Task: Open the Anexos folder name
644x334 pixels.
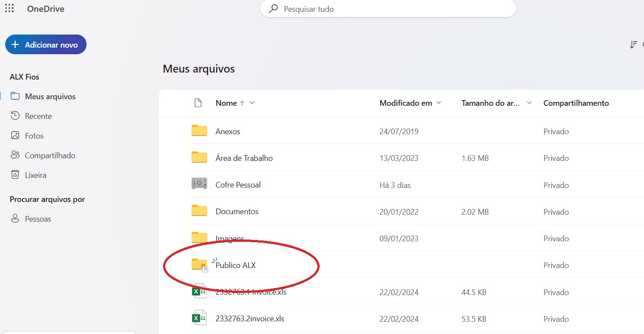Action: (x=228, y=132)
